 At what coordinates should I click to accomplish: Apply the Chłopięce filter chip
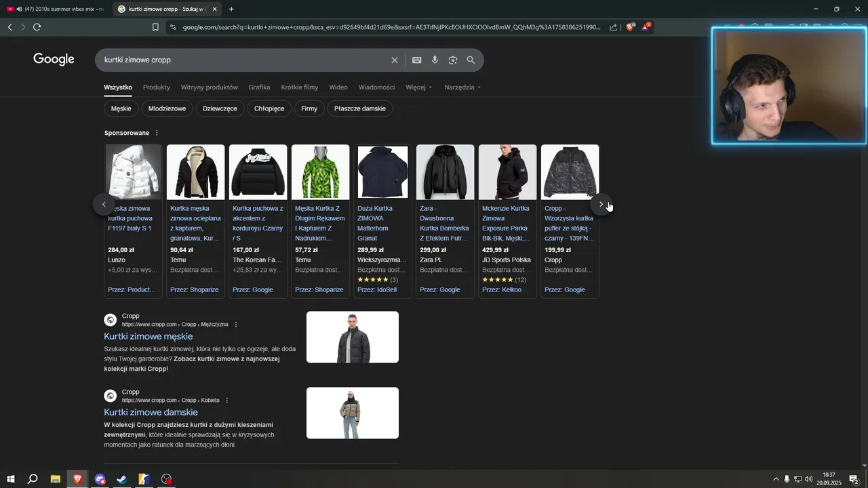269,108
